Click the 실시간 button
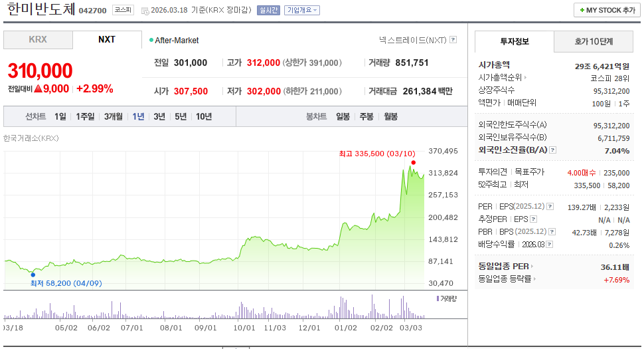This screenshot has width=644, height=349. (x=268, y=10)
